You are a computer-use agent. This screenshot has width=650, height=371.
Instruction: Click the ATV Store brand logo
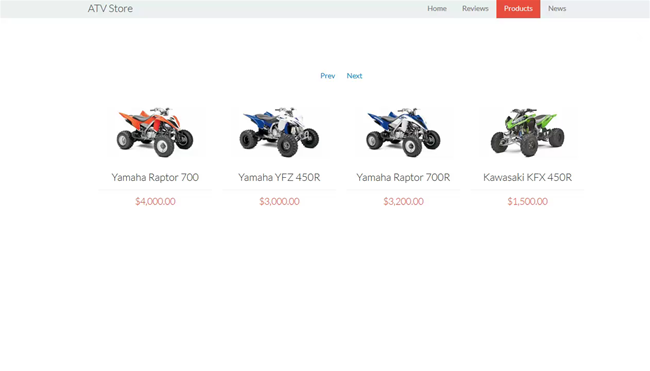coord(110,9)
